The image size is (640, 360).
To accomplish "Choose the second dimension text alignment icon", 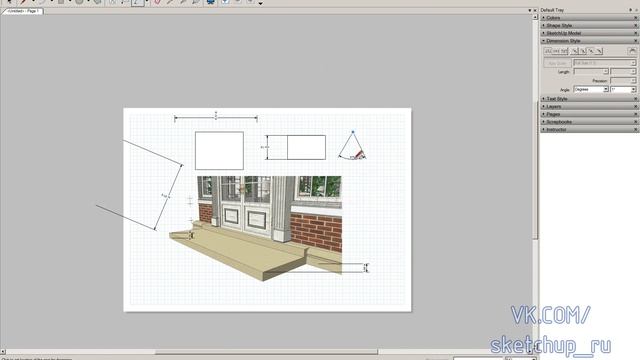I will pos(583,51).
